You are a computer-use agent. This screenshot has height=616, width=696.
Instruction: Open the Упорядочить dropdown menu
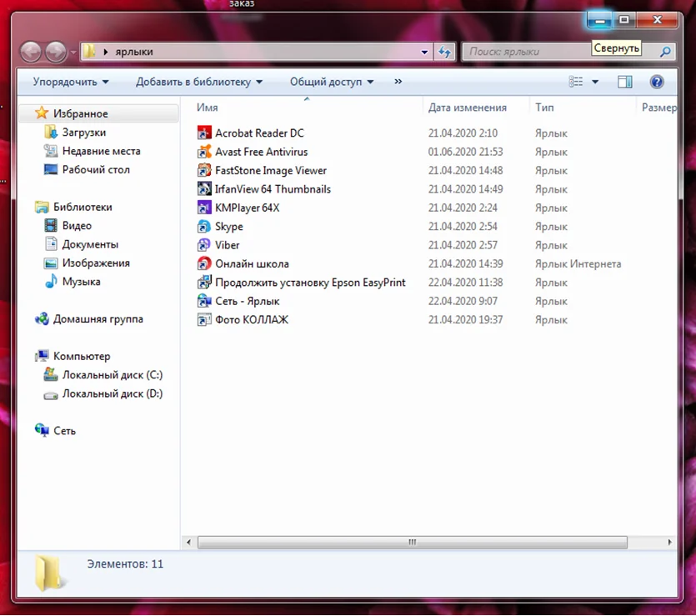pyautogui.click(x=71, y=82)
